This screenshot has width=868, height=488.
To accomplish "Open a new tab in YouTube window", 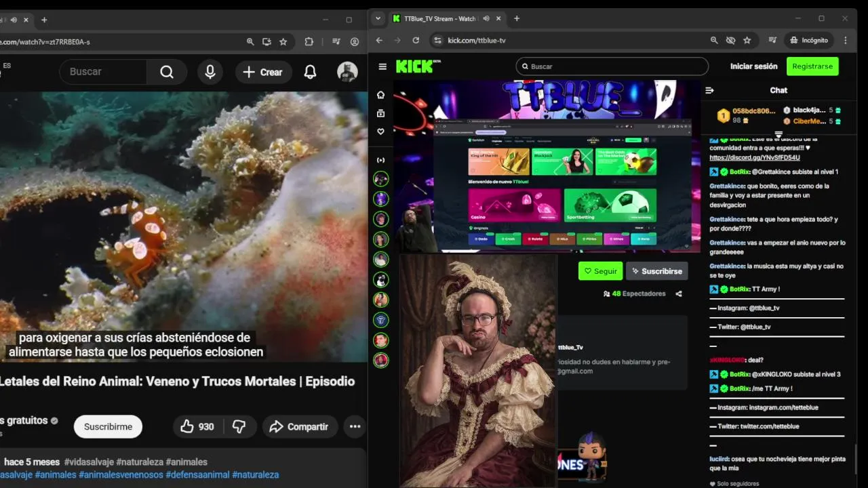I will [44, 20].
